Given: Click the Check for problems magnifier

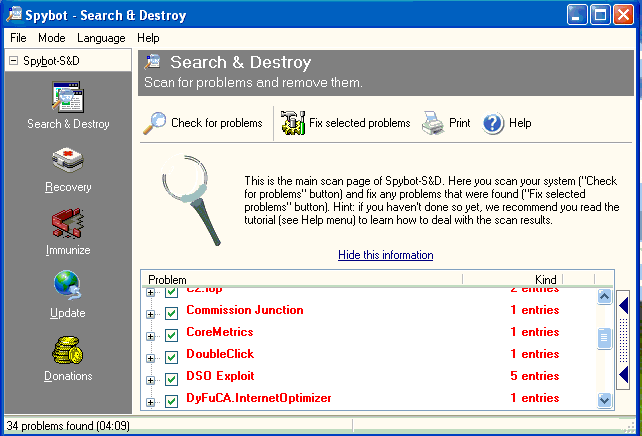Looking at the screenshot, I should click(155, 123).
